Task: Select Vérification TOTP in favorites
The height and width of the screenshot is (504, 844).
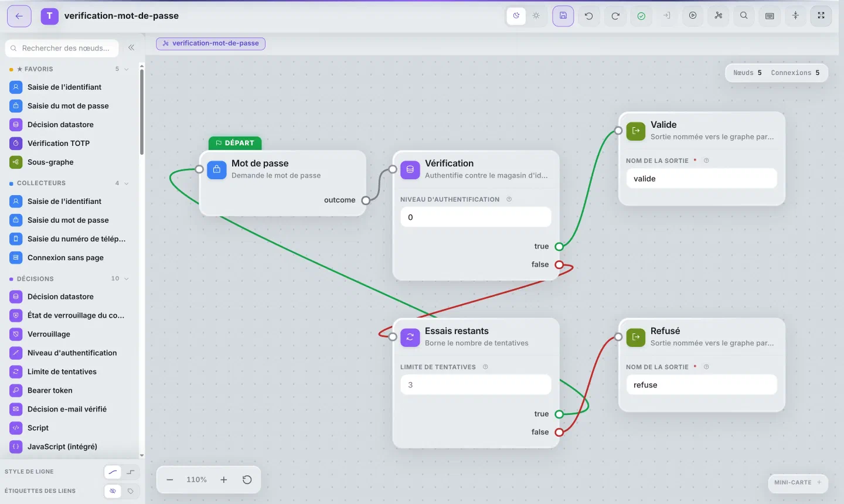Action: 69,144
